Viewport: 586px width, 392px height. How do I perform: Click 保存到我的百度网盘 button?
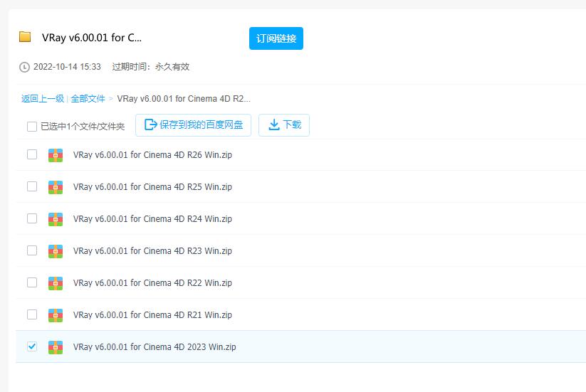193,125
